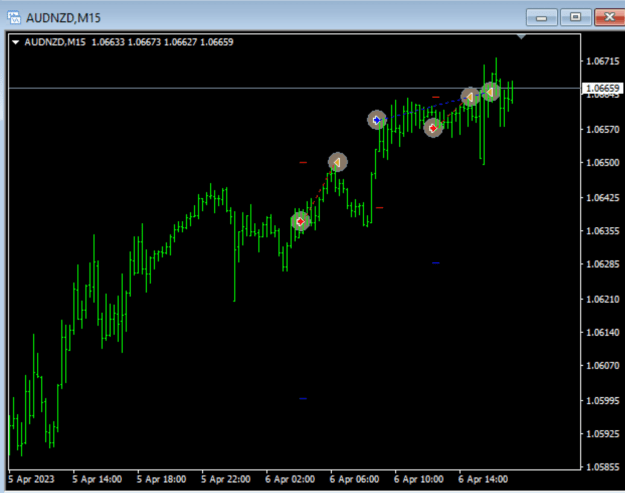The height and width of the screenshot is (493, 625).
Task: Click the red sell marker near 1.06570
Action: pos(433,128)
